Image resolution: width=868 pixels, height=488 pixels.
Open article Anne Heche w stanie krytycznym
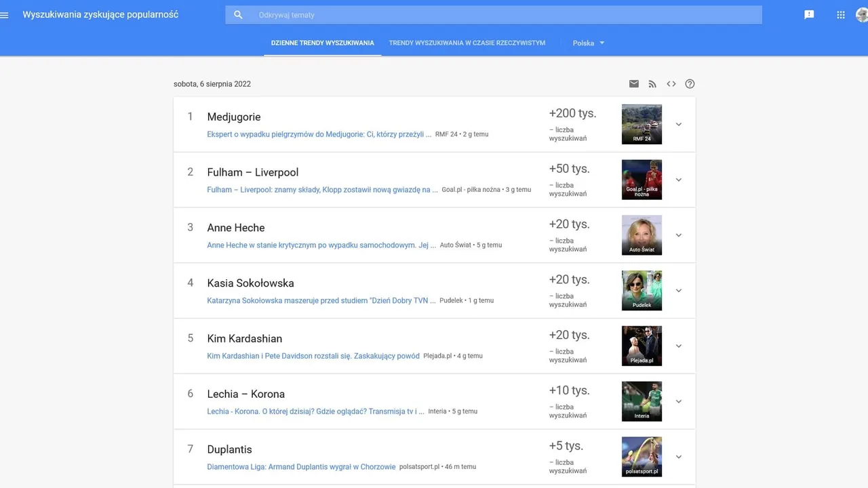point(322,245)
